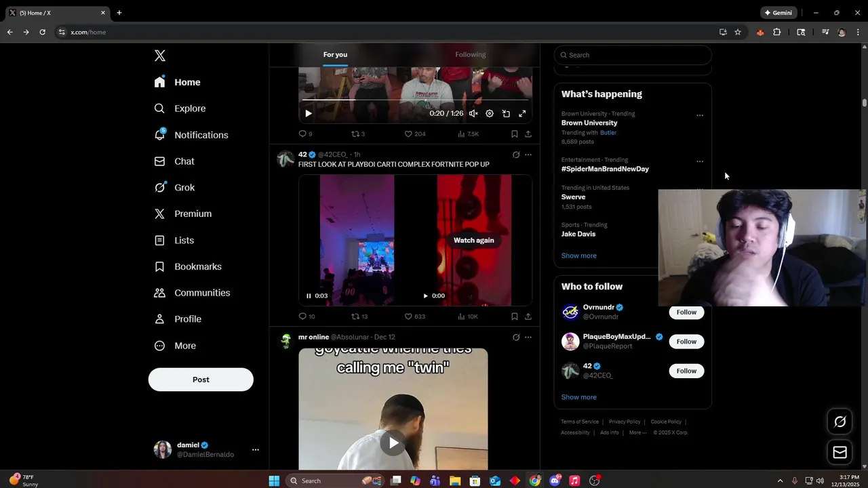Play the right video at 0:00
This screenshot has height=488, width=868.
(425, 296)
